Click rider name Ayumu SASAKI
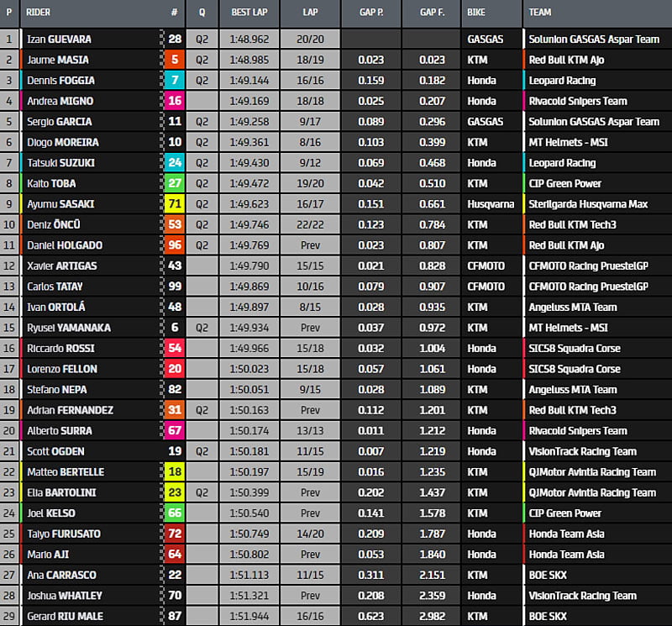Viewport: 672px width, 626px height. [x=59, y=204]
